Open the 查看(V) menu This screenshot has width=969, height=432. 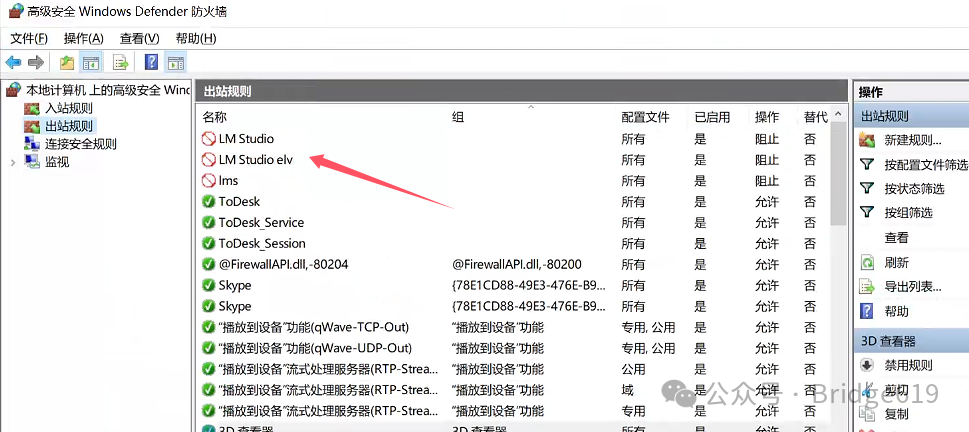tap(140, 38)
